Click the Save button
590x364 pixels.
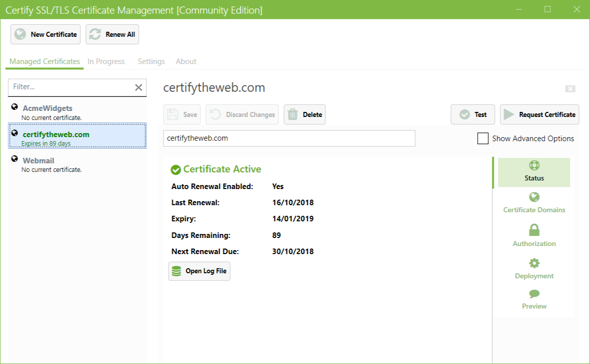(x=182, y=114)
